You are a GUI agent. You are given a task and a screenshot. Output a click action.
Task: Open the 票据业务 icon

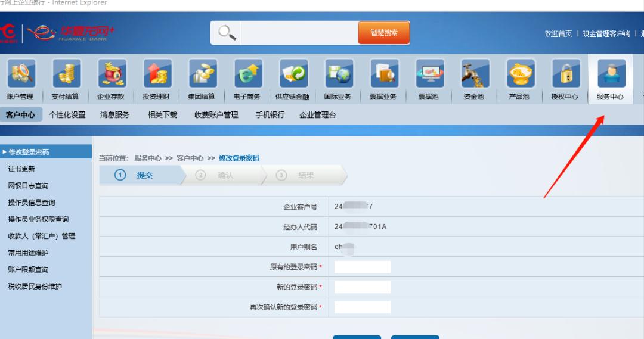click(x=385, y=73)
